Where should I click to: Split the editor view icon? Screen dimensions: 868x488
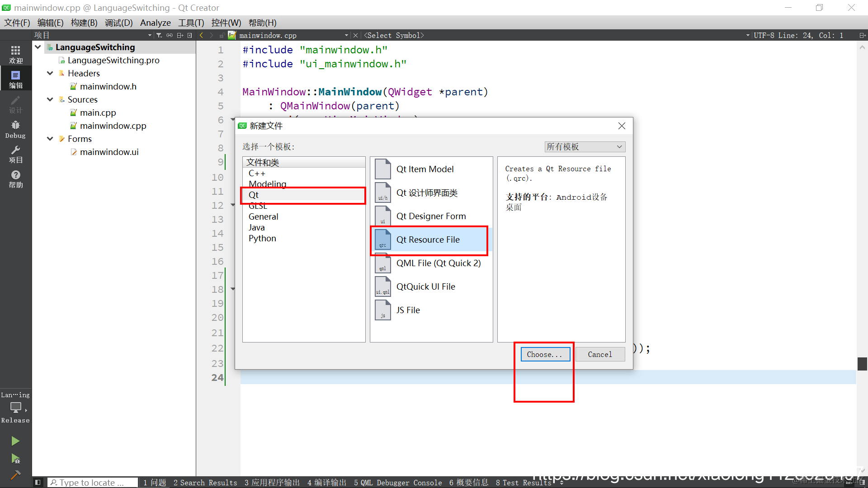click(x=862, y=35)
